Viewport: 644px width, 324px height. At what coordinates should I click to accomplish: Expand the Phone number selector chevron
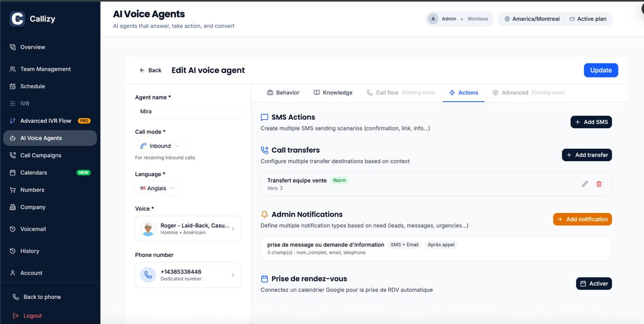232,275
